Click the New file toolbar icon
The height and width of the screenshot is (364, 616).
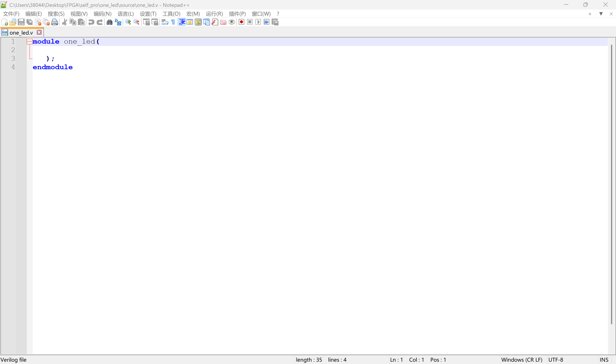tap(5, 22)
